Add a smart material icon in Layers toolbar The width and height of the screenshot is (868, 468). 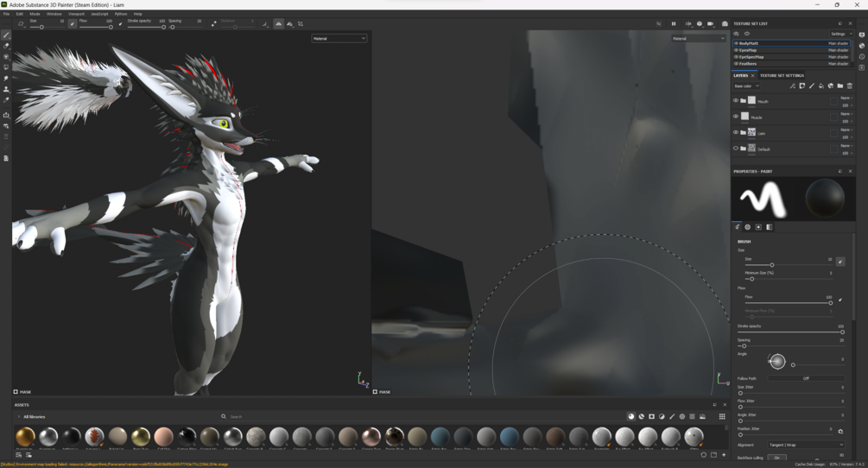pyautogui.click(x=830, y=85)
